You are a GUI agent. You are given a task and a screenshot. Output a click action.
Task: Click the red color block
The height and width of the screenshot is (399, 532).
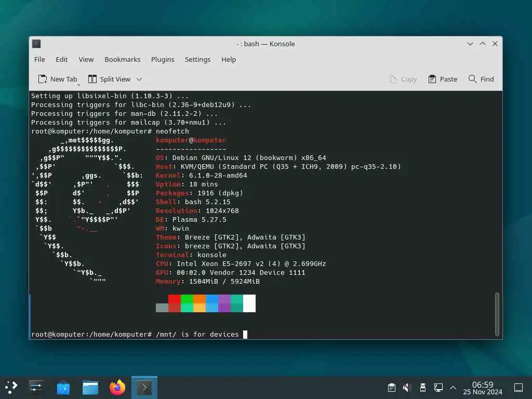click(x=175, y=303)
